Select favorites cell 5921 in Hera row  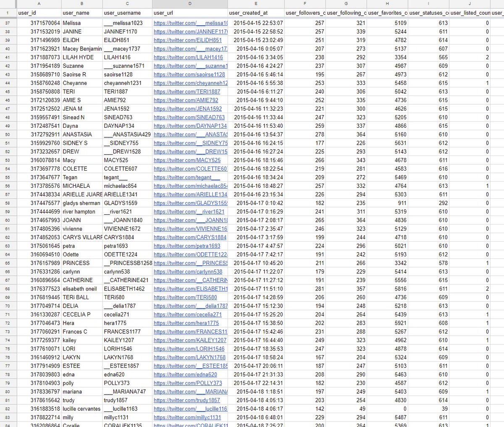click(x=387, y=323)
